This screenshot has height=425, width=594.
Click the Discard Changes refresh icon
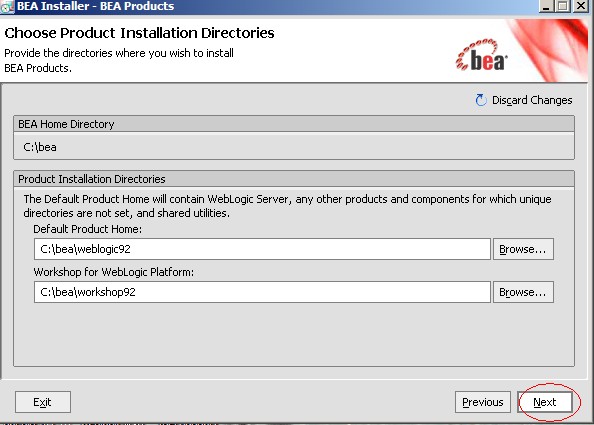coord(481,100)
